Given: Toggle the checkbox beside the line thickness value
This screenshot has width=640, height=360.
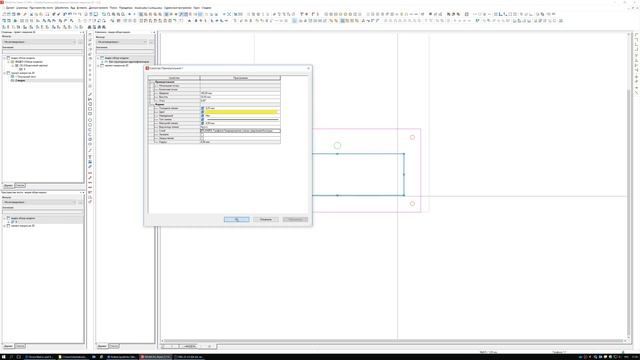Looking at the screenshot, I should (202, 108).
